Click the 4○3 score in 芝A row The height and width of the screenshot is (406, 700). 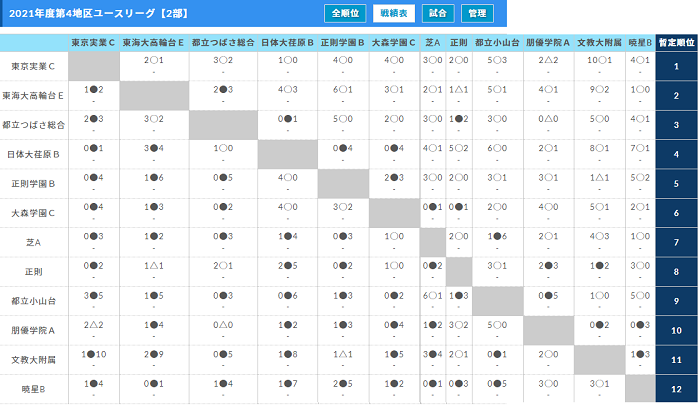(599, 236)
